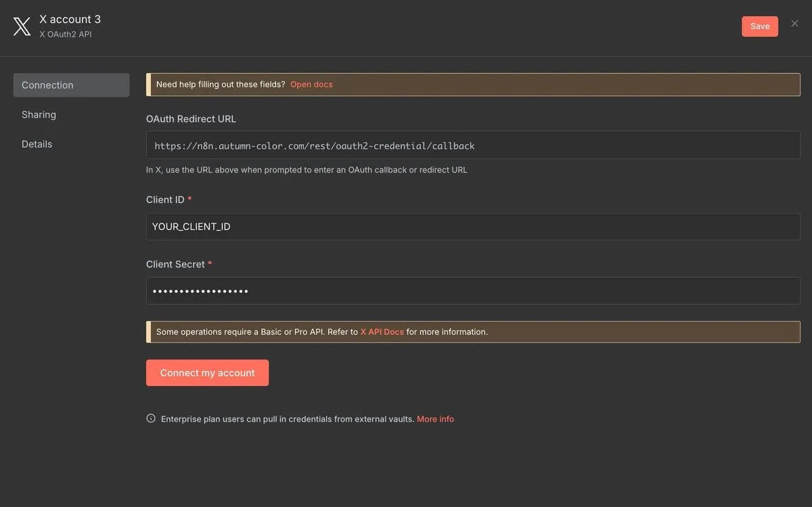Open the X API Docs link
The width and height of the screenshot is (812, 507).
tap(382, 332)
